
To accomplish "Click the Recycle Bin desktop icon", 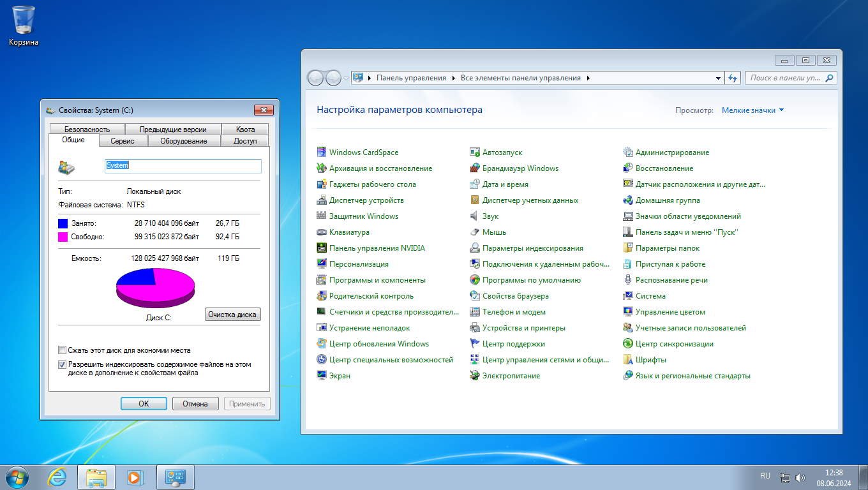I will point(24,20).
